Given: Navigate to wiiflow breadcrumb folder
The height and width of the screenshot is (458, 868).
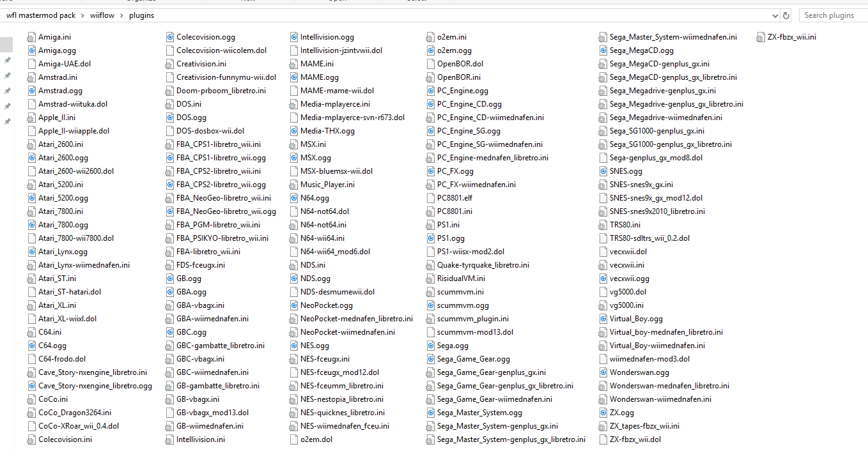Looking at the screenshot, I should click(102, 15).
